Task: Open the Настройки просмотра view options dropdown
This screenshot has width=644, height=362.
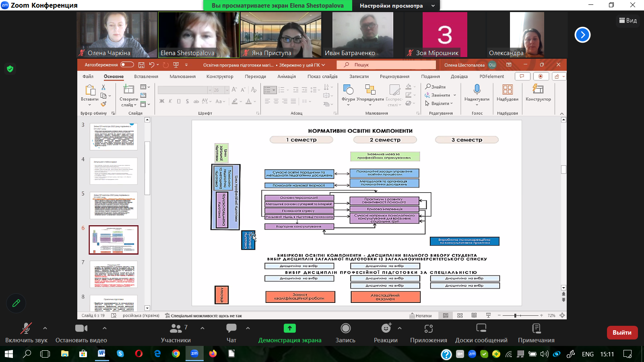Action: click(397, 6)
